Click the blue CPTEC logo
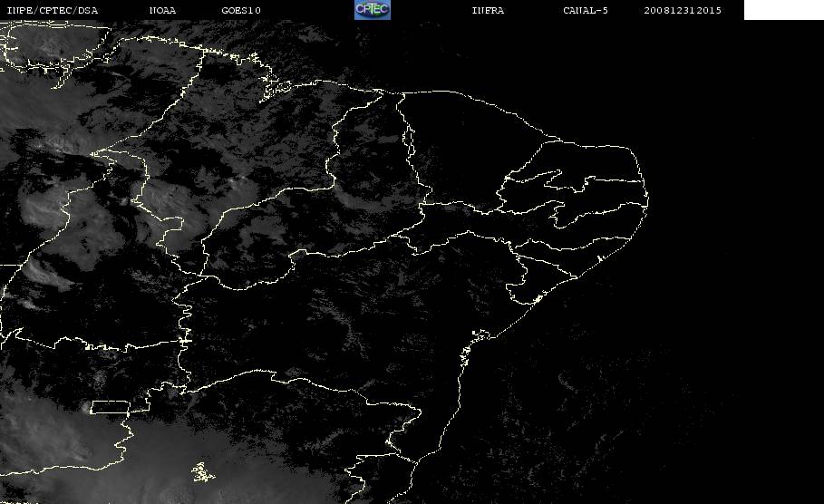The height and width of the screenshot is (504, 824). tap(373, 9)
